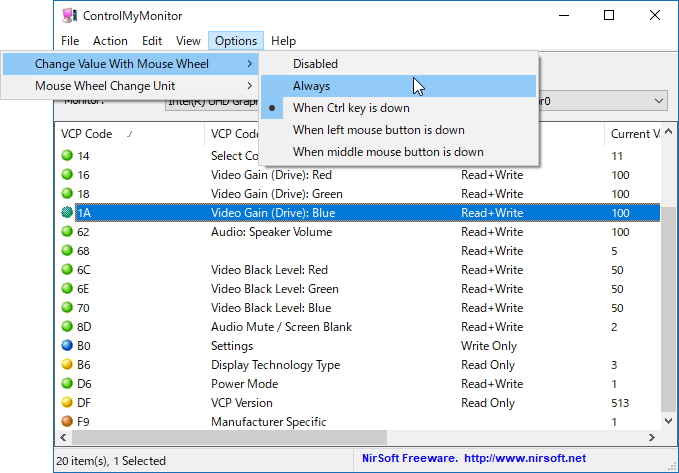Minimize the ControlMyMonitor window
679x473 pixels.
coord(564,16)
